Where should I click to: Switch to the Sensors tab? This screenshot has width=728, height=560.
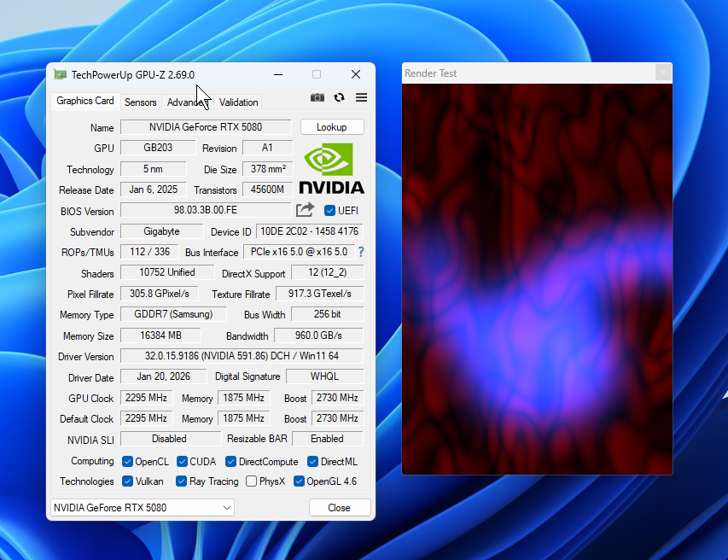pyautogui.click(x=140, y=102)
